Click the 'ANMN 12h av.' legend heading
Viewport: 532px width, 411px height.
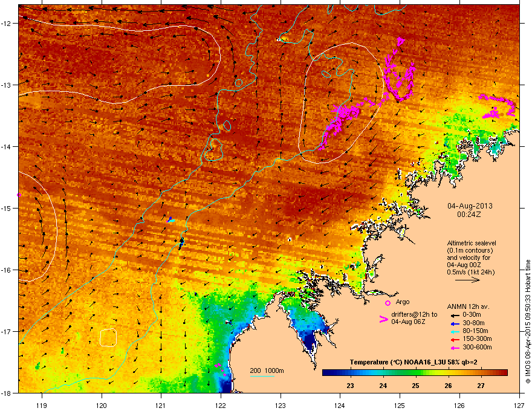tap(468, 306)
